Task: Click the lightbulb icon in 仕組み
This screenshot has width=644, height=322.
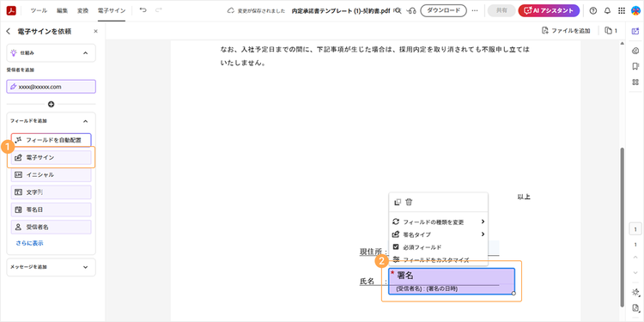Action: tap(14, 53)
